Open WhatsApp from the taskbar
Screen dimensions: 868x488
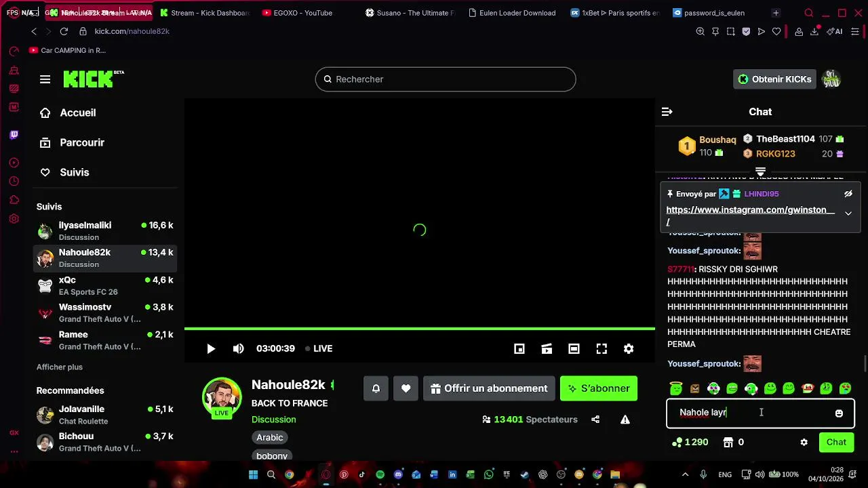tap(489, 474)
